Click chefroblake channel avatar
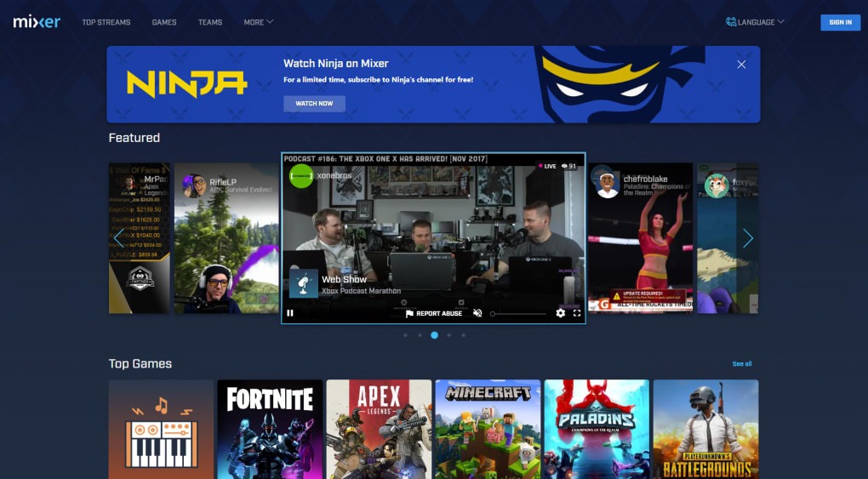 tap(608, 185)
